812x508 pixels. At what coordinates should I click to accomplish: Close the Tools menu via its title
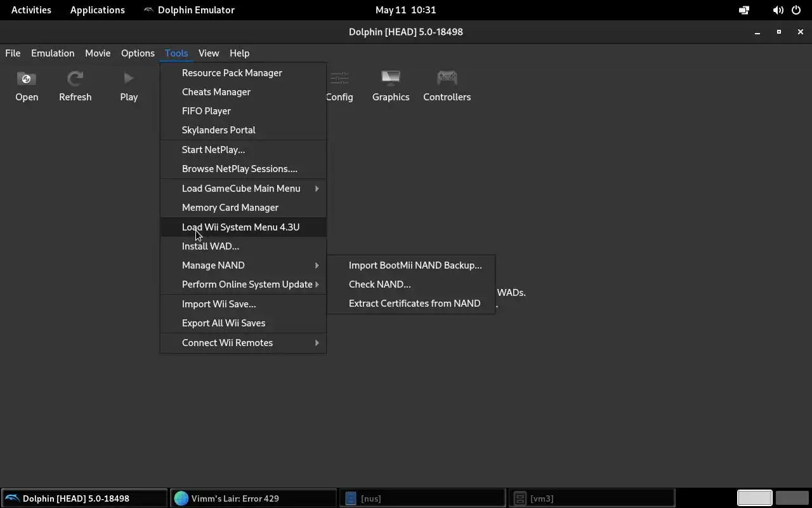(x=176, y=53)
